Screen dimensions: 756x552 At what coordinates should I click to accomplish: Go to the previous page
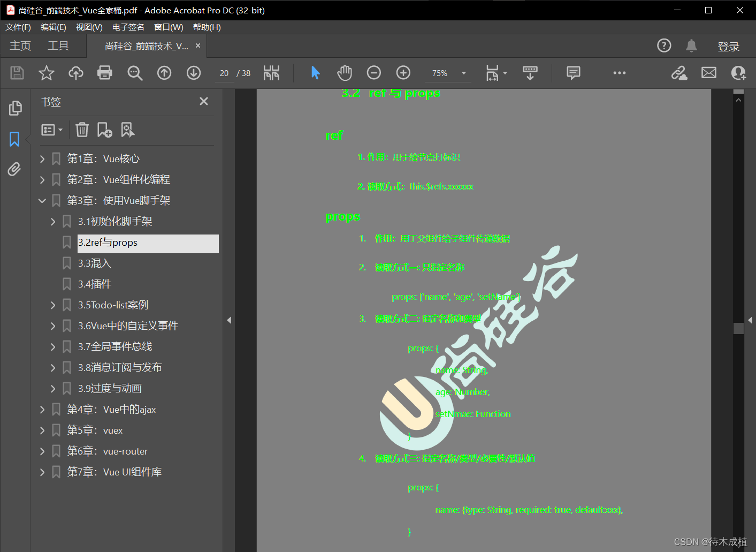click(164, 73)
